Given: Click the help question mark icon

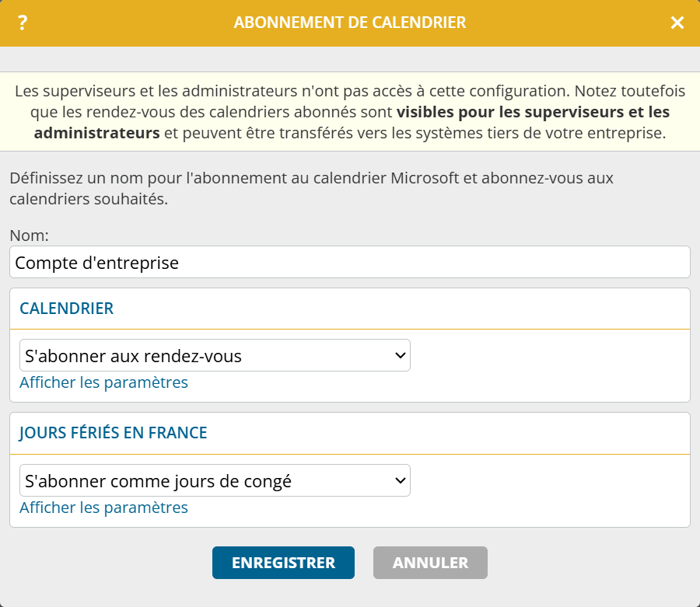Looking at the screenshot, I should point(23,23).
